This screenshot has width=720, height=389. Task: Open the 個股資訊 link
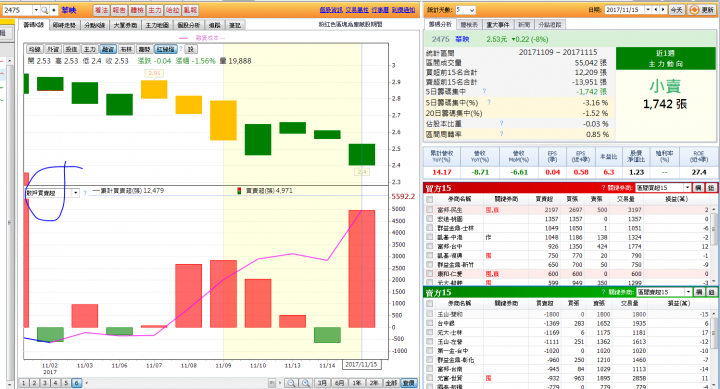[331, 10]
